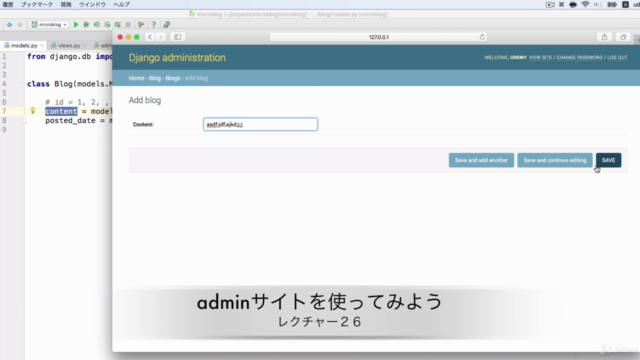
Task: Click the highlighted content variable in editor
Action: 61,111
